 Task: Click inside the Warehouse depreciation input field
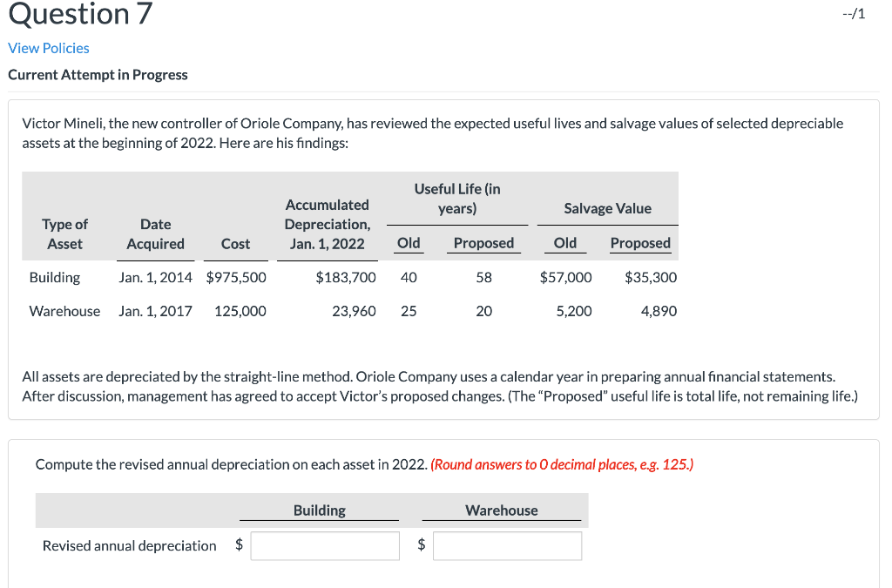click(x=507, y=545)
